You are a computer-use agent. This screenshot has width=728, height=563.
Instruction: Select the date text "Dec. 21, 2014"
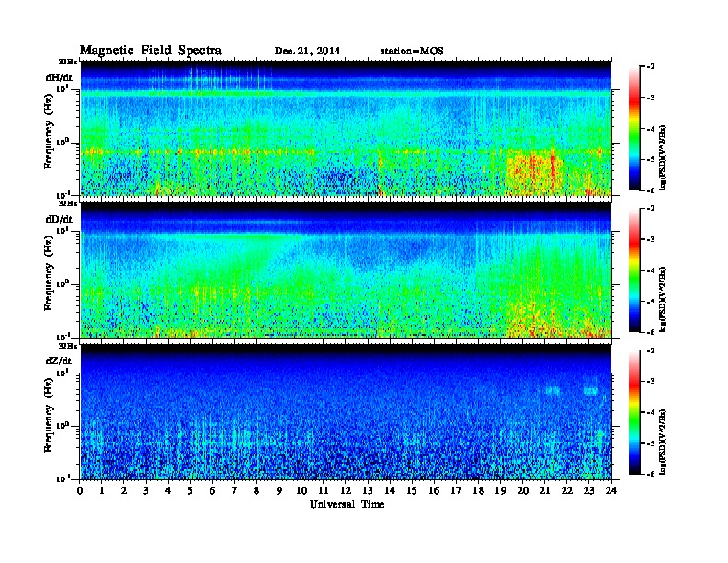pos(307,51)
